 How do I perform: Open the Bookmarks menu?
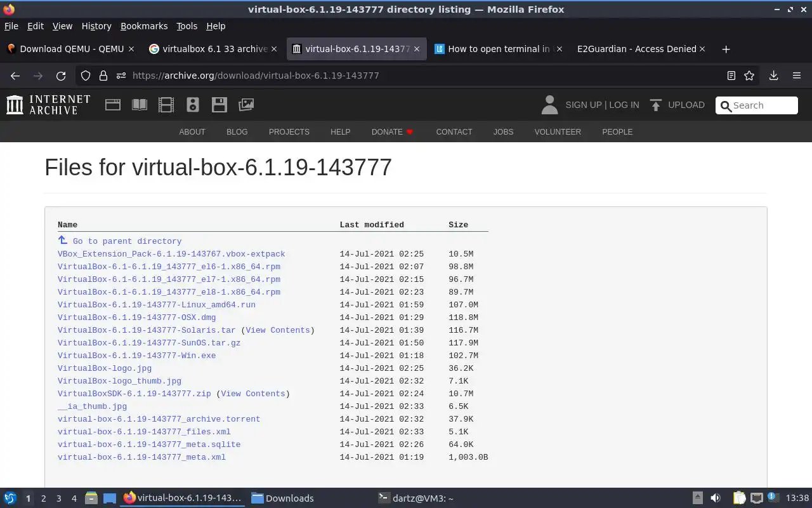click(x=144, y=26)
